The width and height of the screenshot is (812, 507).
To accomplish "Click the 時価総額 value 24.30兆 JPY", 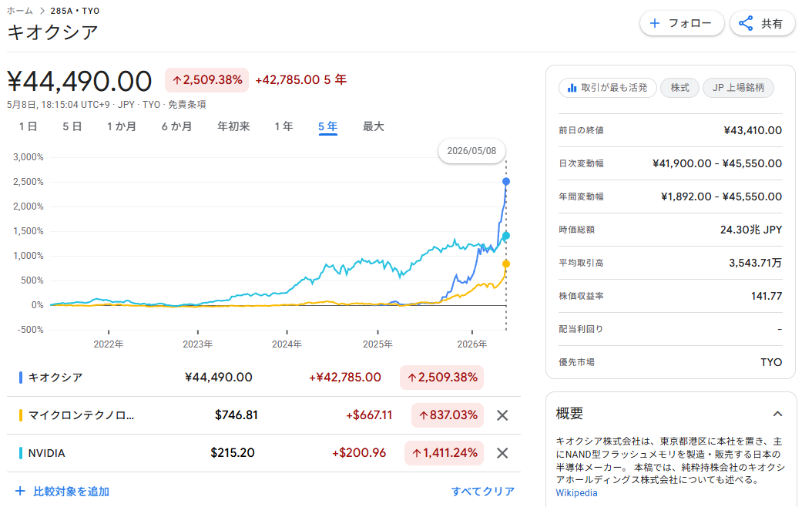I will (x=751, y=230).
